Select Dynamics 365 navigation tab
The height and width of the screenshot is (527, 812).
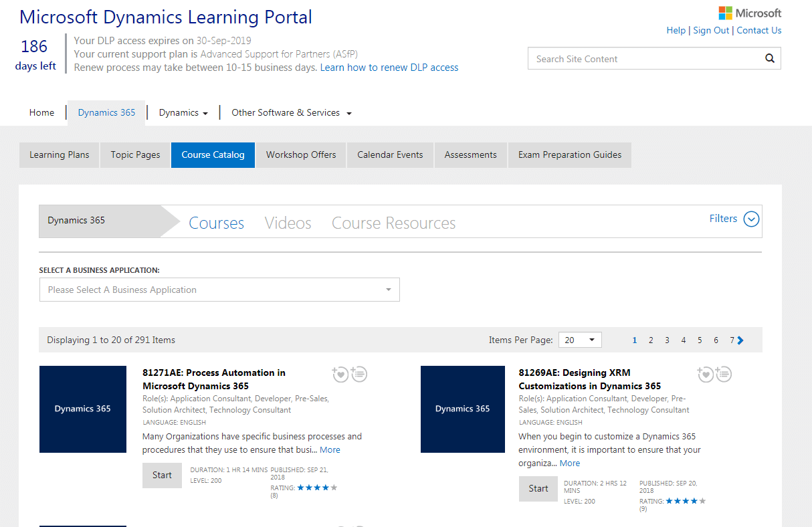[106, 112]
